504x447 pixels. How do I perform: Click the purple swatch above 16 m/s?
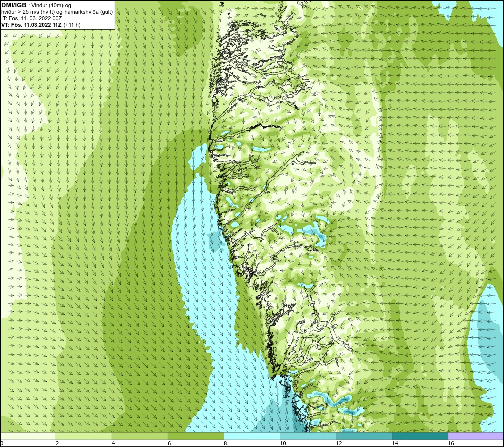[x=476, y=436]
